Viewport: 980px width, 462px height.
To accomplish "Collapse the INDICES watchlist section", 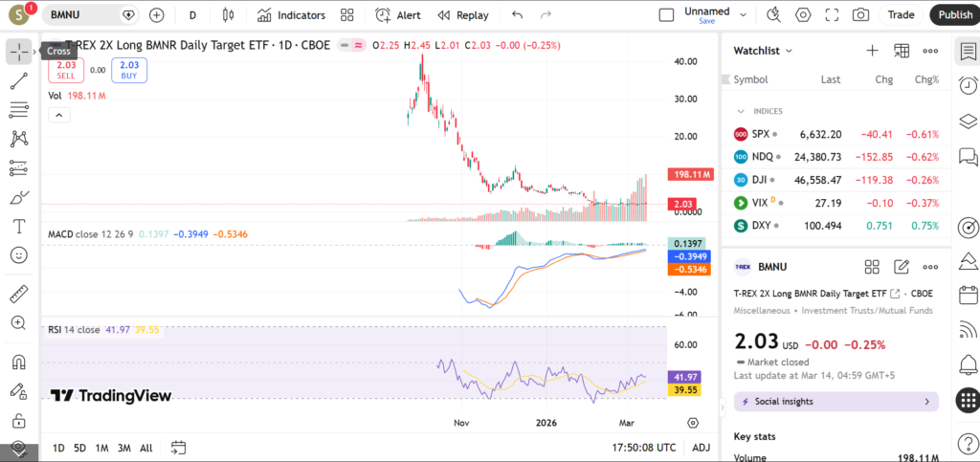I will point(742,111).
